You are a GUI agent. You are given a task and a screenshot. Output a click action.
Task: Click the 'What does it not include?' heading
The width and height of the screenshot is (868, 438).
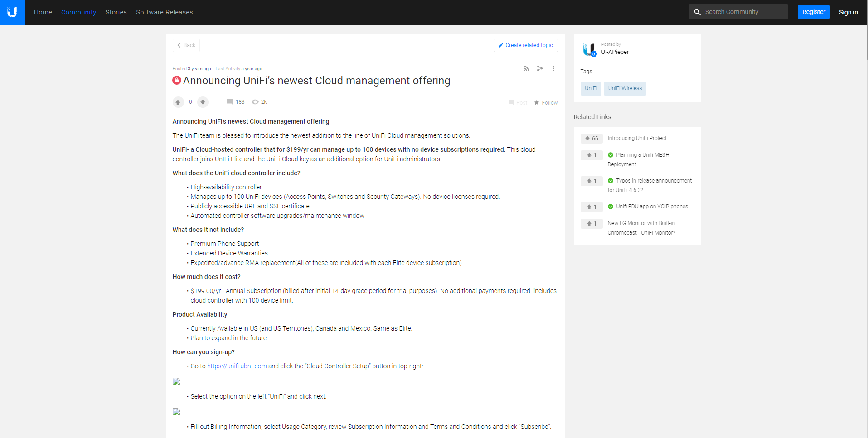click(x=209, y=230)
